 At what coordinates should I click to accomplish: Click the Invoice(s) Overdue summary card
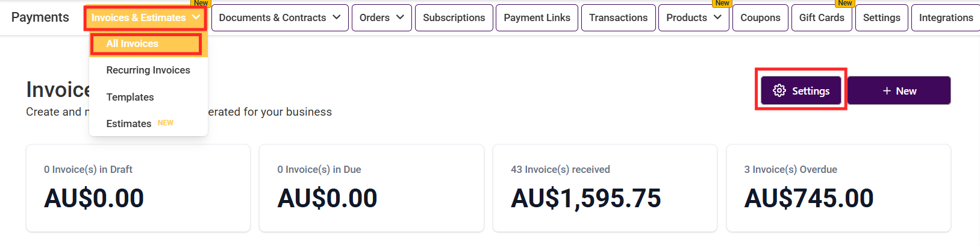(838, 188)
